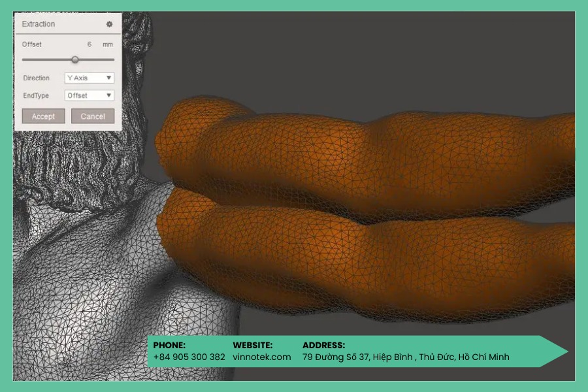
Task: Accept the extraction settings
Action: pyautogui.click(x=44, y=116)
